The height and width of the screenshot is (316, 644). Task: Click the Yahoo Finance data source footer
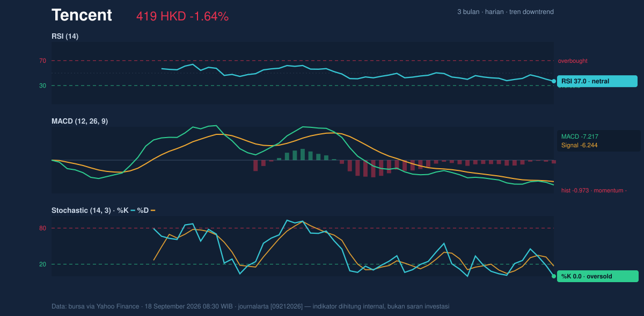coord(250,306)
